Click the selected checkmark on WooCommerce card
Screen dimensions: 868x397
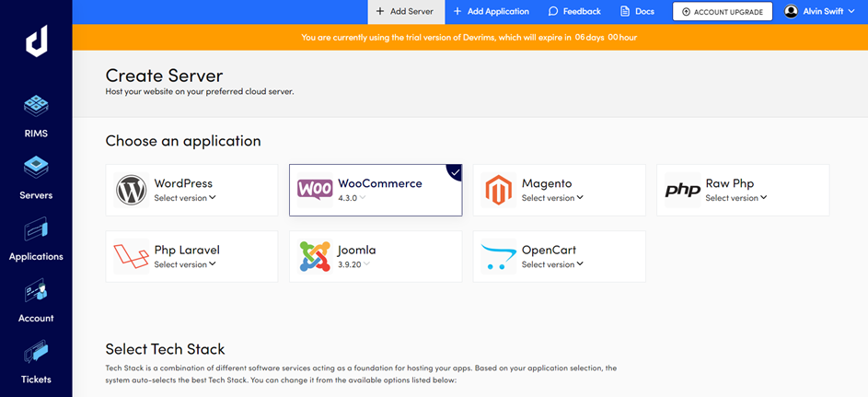(455, 173)
